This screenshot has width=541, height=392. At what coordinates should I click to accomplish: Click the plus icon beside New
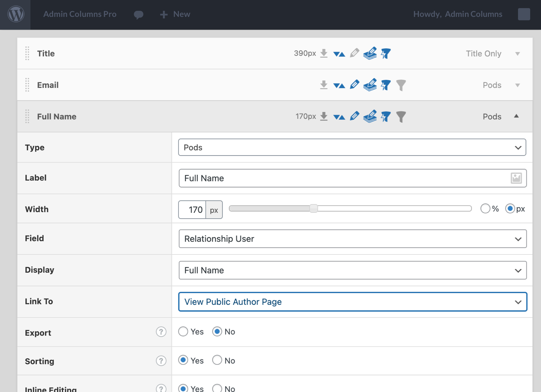coord(164,15)
